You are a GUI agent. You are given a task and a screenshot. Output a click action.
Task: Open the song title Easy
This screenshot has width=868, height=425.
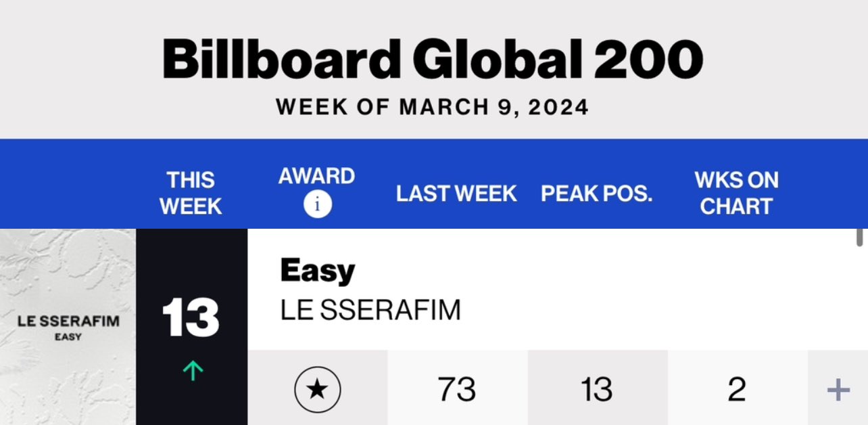click(x=317, y=272)
